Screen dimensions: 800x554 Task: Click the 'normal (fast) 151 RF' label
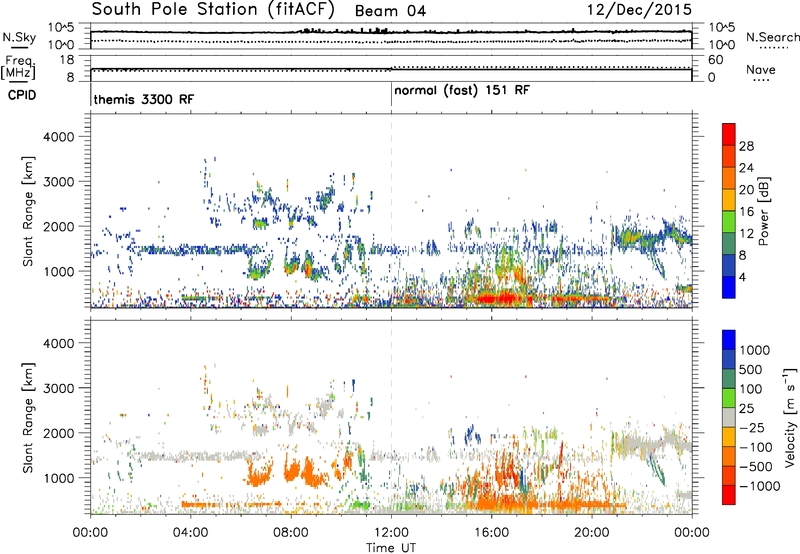pyautogui.click(x=462, y=91)
